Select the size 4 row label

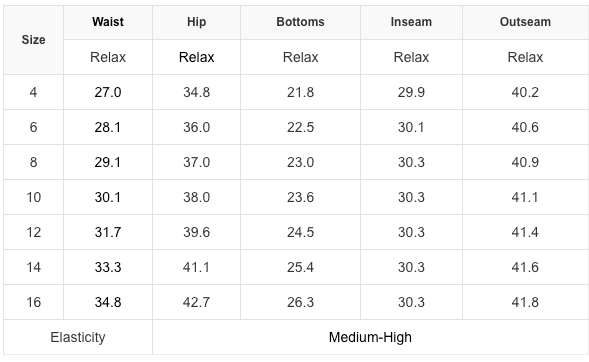[x=33, y=92]
